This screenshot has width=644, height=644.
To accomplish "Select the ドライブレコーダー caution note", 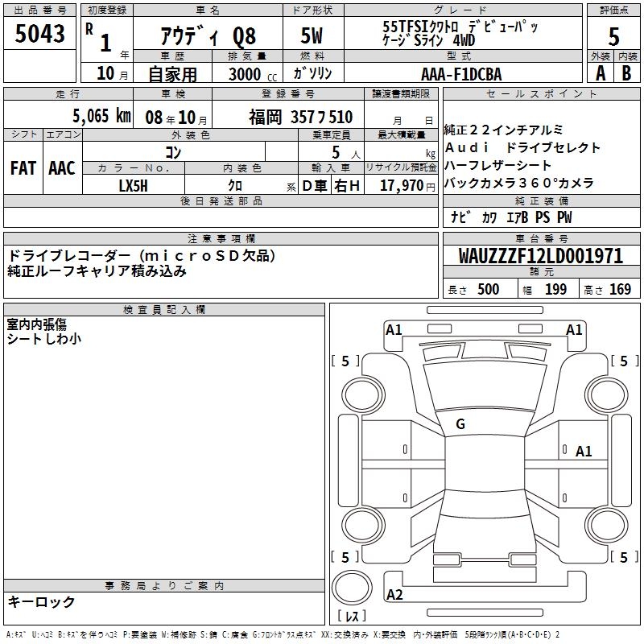I will [x=142, y=255].
